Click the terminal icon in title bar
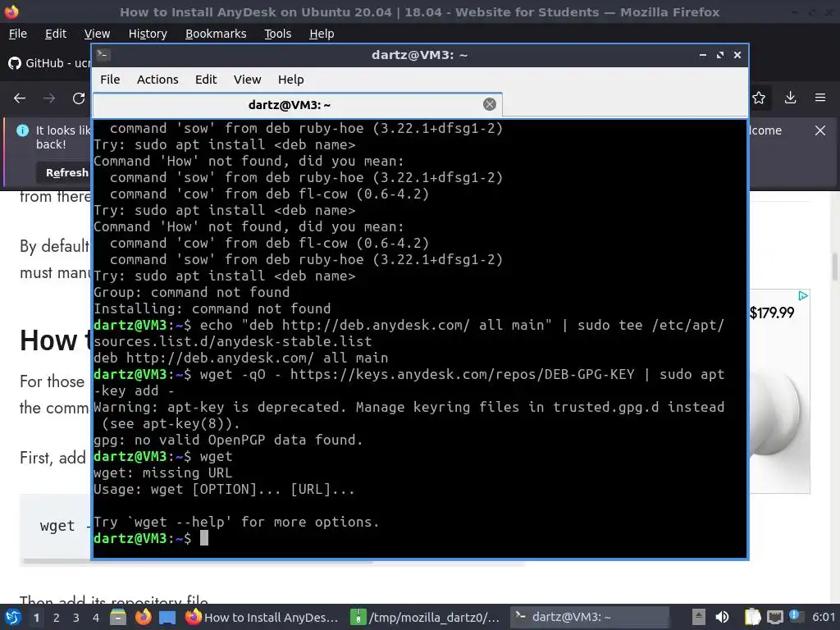Viewport: 840px width, 630px height. [x=103, y=55]
